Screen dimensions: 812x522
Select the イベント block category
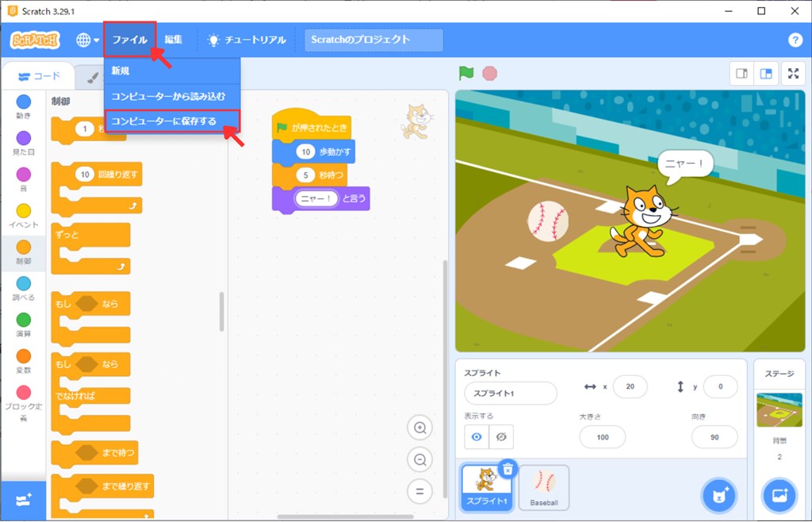pos(23,216)
